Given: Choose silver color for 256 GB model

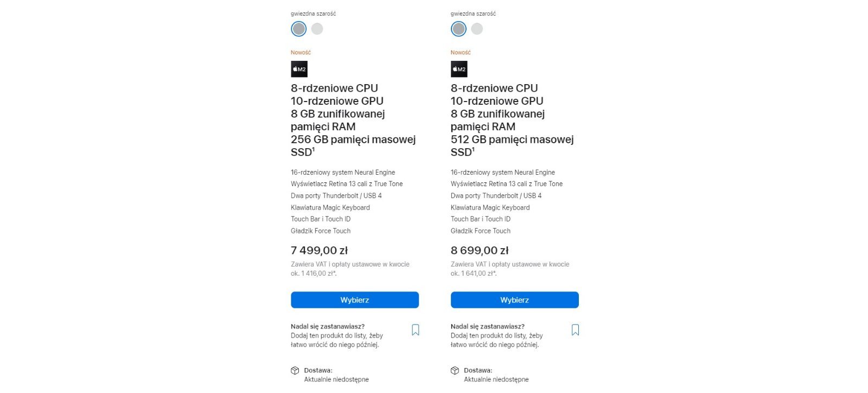Looking at the screenshot, I should 317,29.
